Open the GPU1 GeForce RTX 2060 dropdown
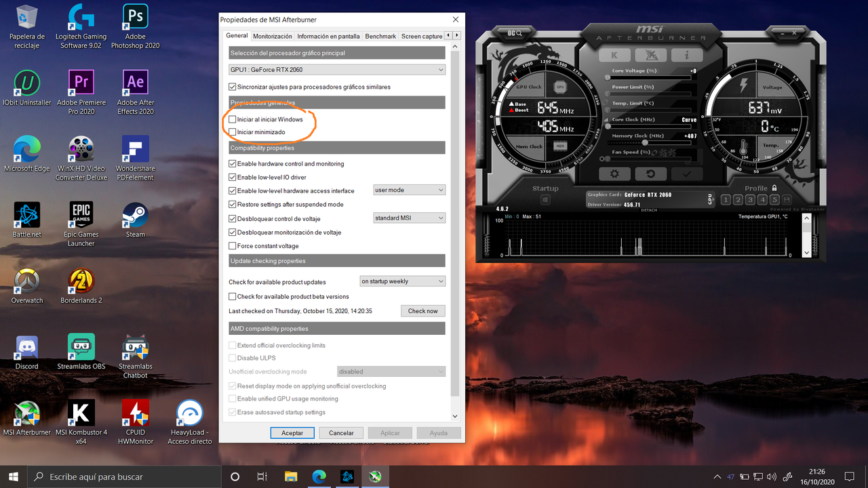The width and height of the screenshot is (868, 488). click(x=337, y=70)
